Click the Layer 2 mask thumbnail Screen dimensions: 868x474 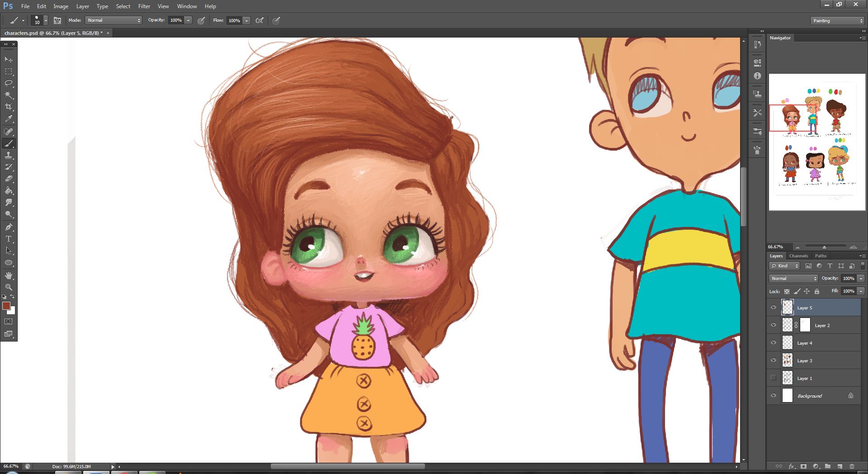pos(805,325)
